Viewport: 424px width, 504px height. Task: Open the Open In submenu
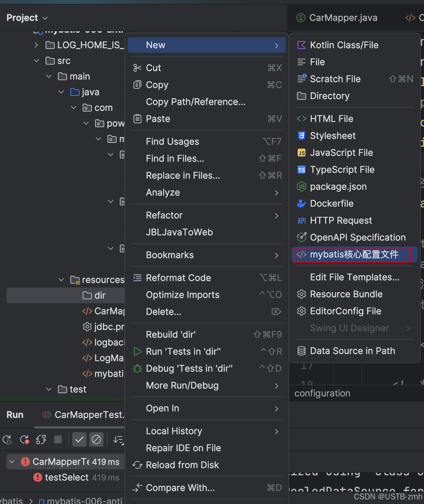pos(207,408)
